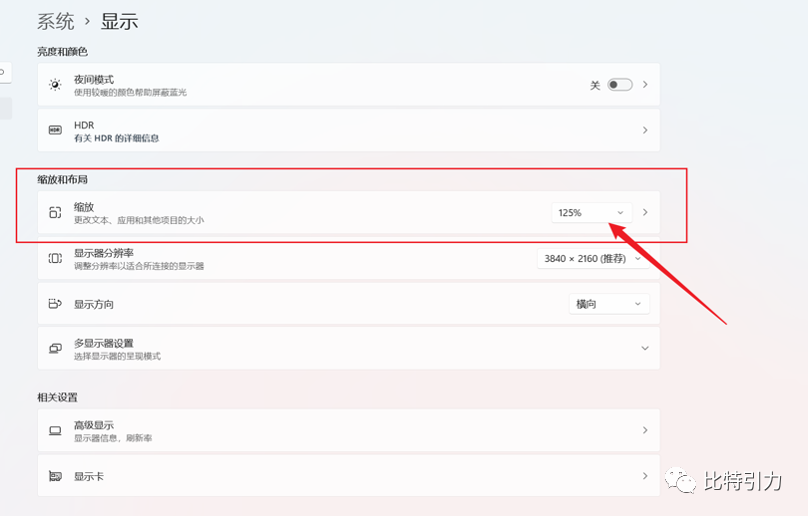Expand the multiple displays (多显示器设置) section
Screen dimensions: 808x516
(x=645, y=349)
